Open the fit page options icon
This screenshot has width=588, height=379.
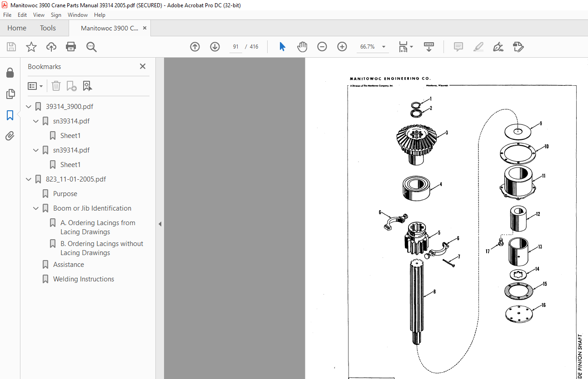pyautogui.click(x=405, y=47)
